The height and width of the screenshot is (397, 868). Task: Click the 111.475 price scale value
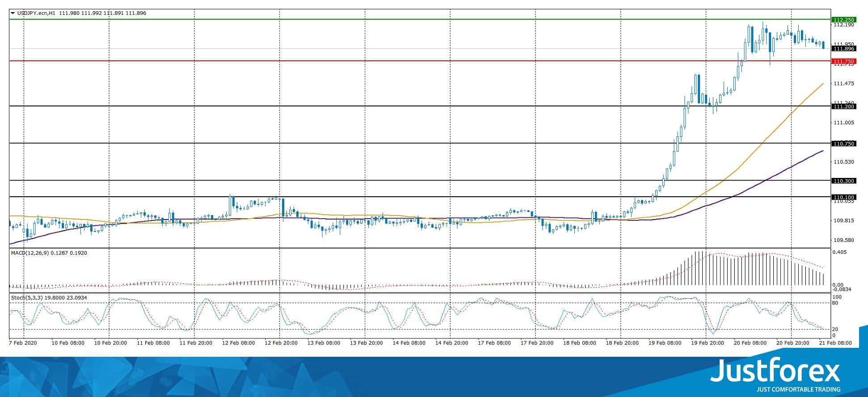tap(844, 84)
